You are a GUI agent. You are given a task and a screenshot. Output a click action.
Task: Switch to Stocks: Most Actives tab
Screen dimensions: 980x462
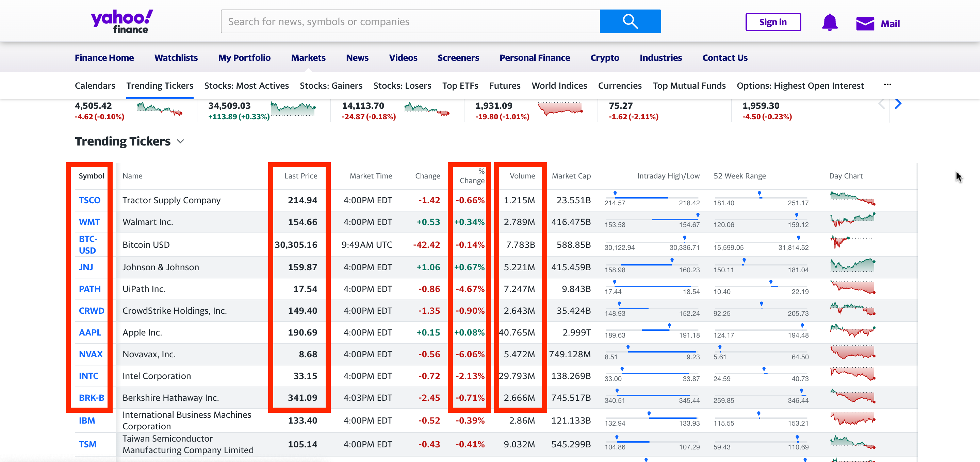point(246,85)
